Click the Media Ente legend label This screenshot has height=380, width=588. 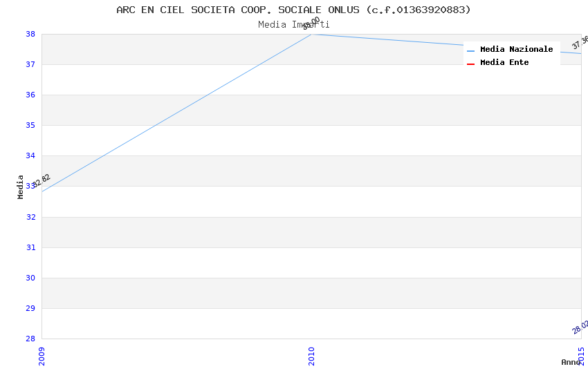tap(504, 62)
